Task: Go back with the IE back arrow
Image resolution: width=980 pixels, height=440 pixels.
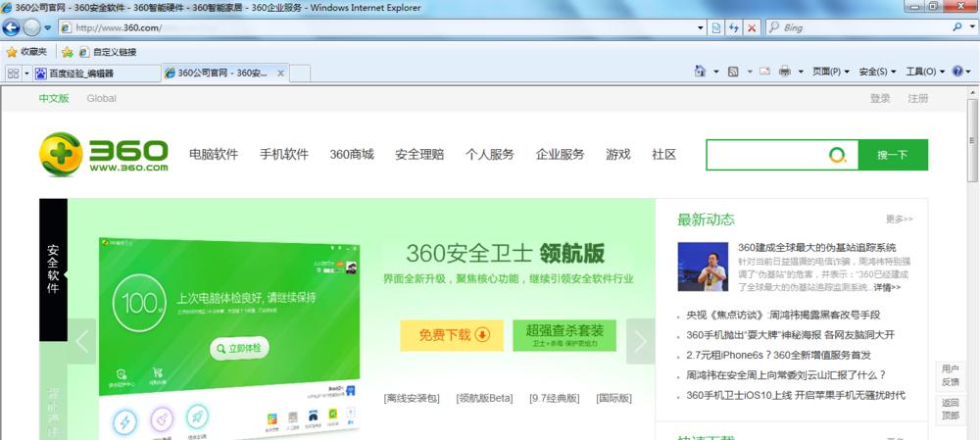Action: click(x=11, y=27)
